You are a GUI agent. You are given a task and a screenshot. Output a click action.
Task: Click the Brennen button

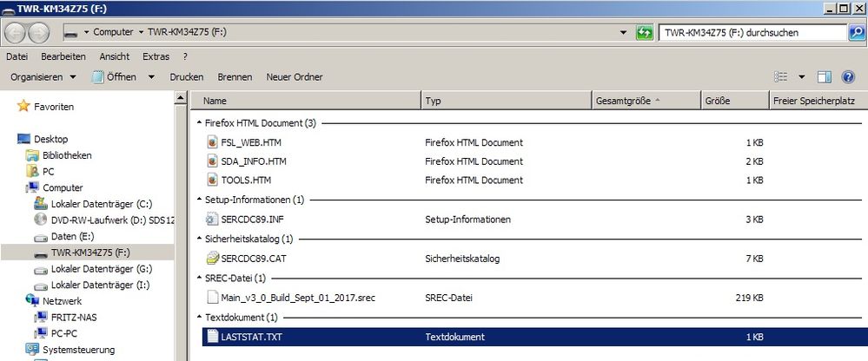tap(235, 77)
